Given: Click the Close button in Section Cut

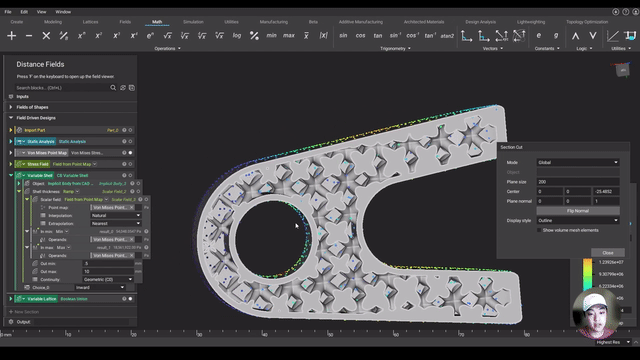Looking at the screenshot, I should 607,253.
